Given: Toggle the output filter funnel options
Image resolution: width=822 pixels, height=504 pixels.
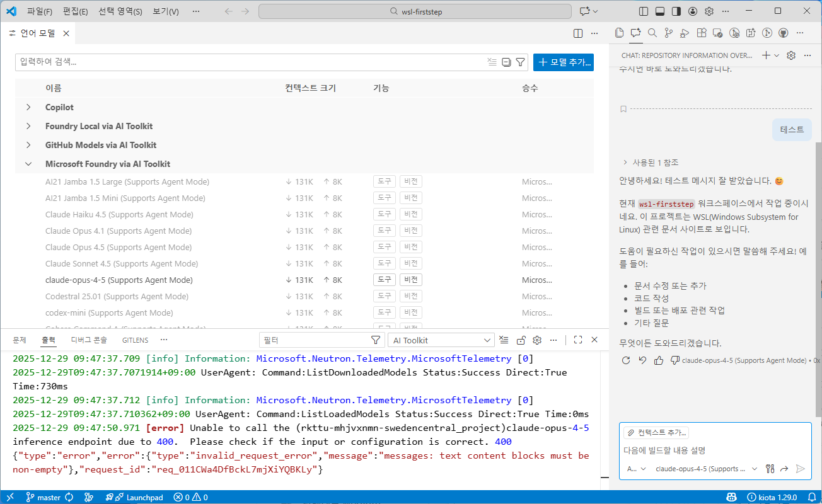Looking at the screenshot, I should point(376,340).
